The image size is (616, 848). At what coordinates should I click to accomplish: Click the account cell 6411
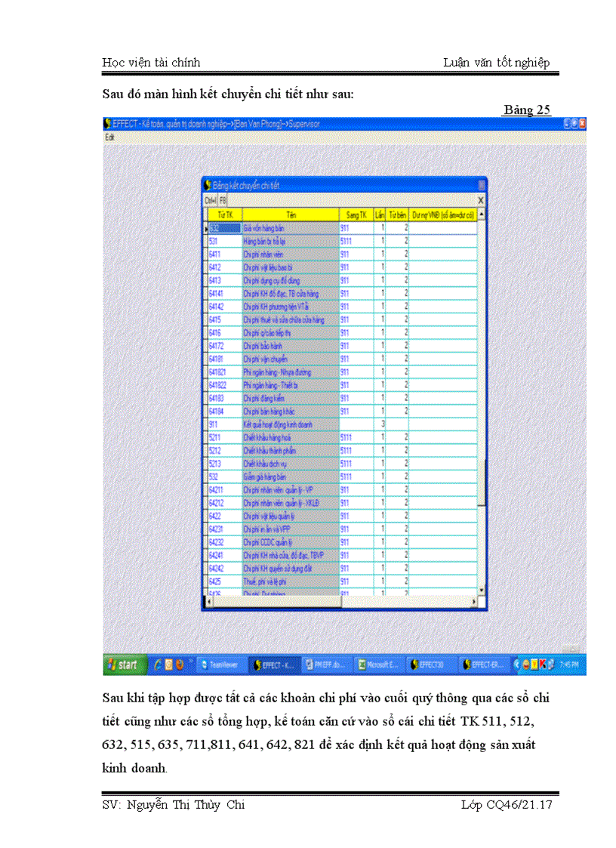(x=223, y=254)
